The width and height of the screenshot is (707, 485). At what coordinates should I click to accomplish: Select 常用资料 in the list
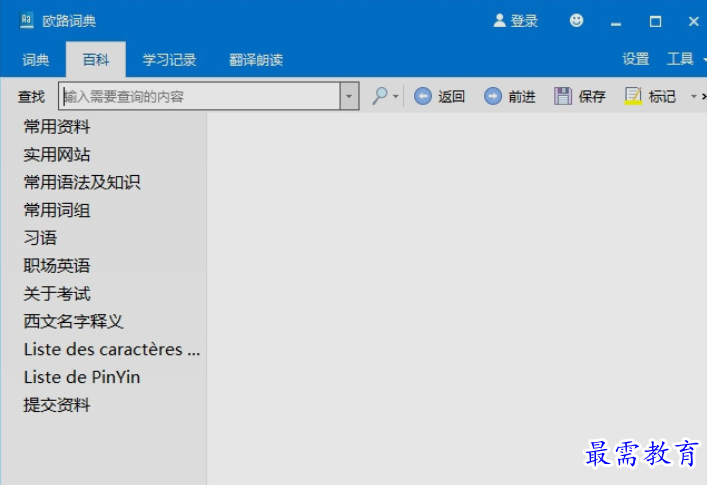[x=57, y=127]
